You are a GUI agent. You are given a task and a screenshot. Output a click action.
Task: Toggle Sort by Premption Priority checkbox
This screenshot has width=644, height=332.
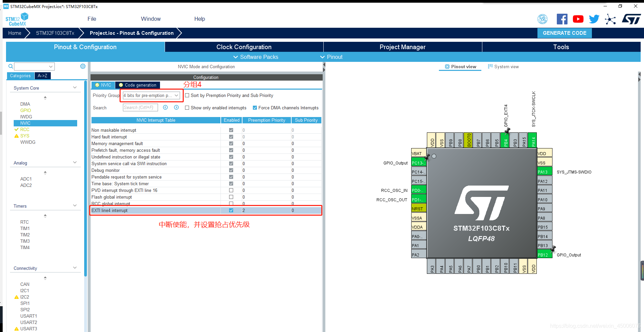(x=187, y=95)
